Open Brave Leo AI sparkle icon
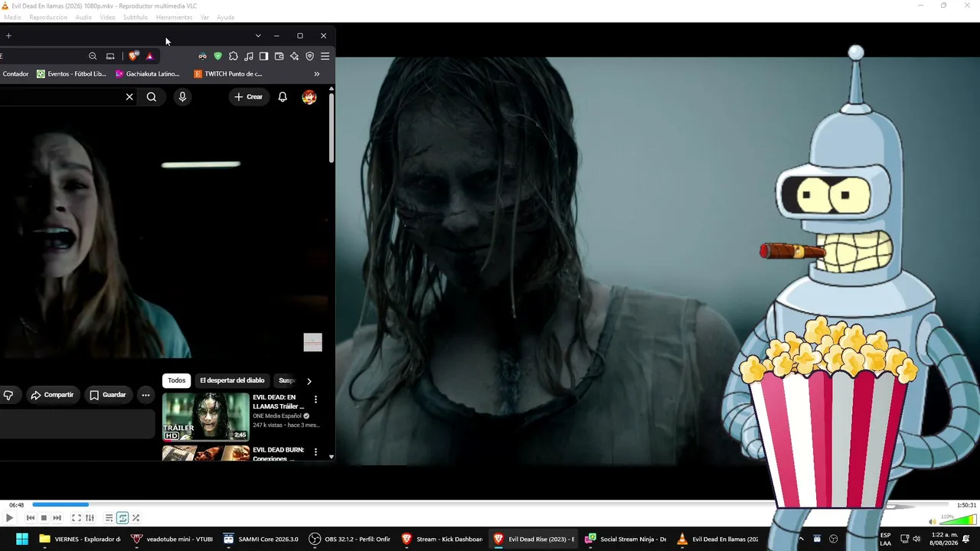Image resolution: width=980 pixels, height=551 pixels. tap(294, 56)
